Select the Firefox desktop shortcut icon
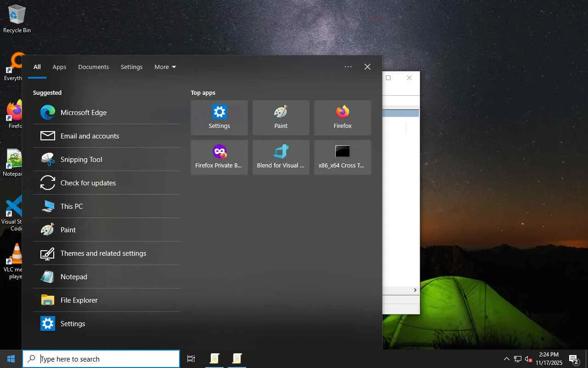Image resolution: width=588 pixels, height=368 pixels. pyautogui.click(x=15, y=115)
